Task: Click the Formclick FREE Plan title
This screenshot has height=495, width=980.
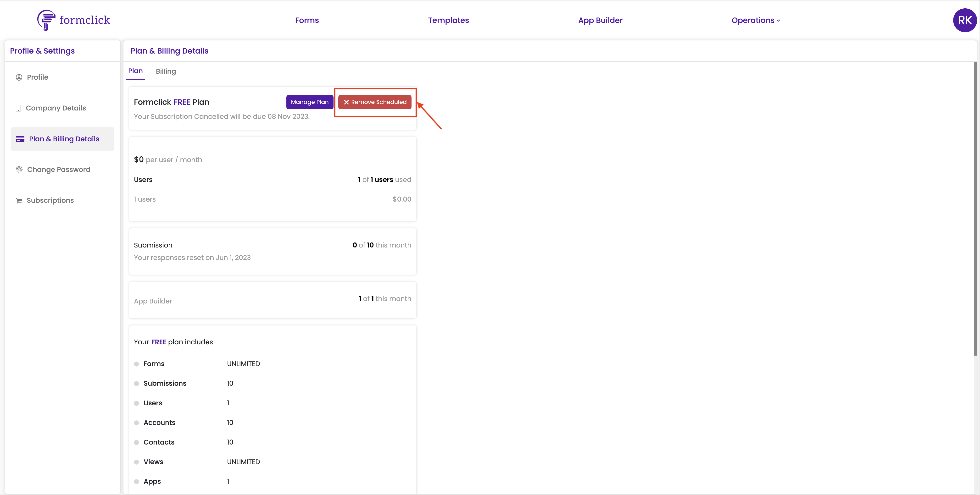Action: (x=172, y=102)
